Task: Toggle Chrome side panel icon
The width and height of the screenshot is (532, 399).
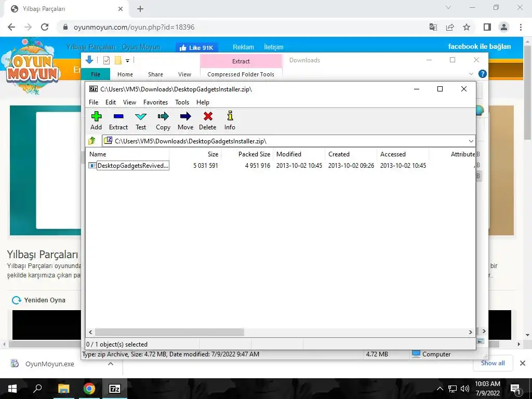Action: coord(487,27)
